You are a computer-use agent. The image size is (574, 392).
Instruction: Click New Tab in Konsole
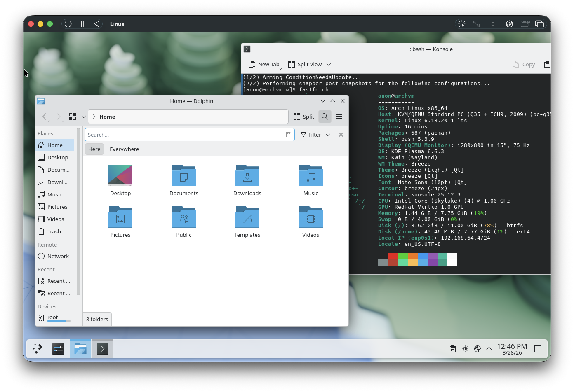point(264,64)
